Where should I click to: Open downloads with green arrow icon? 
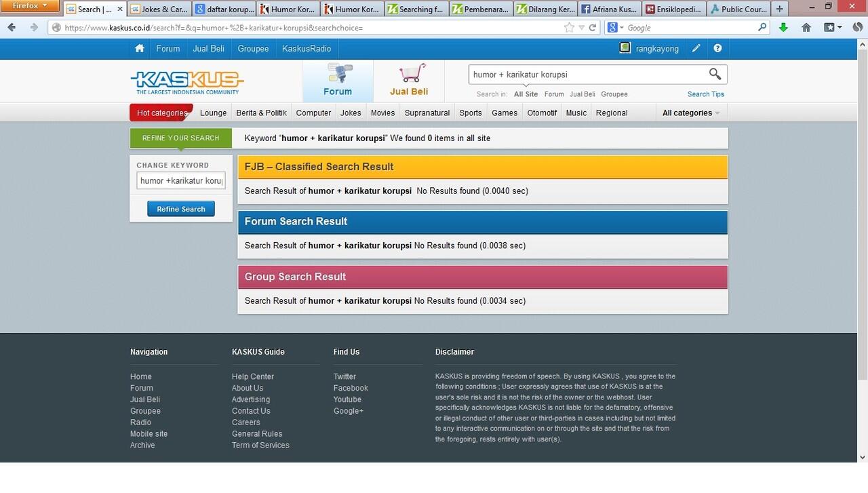[784, 27]
